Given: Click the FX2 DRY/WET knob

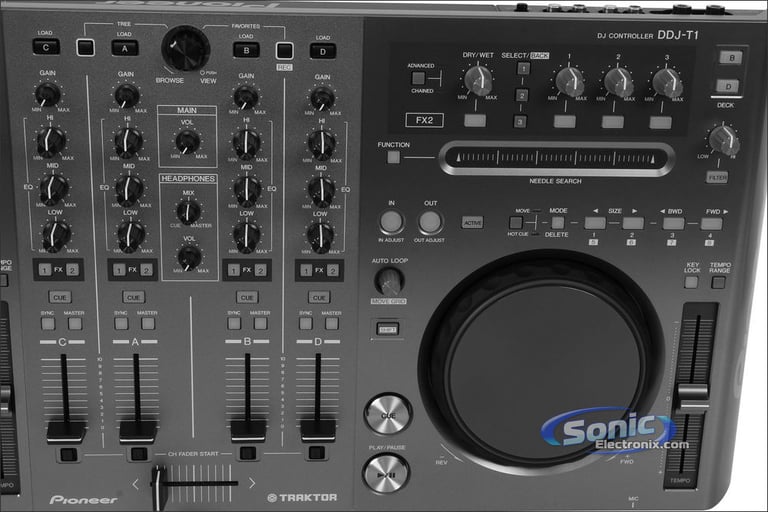Looking at the screenshot, I should coord(478,80).
